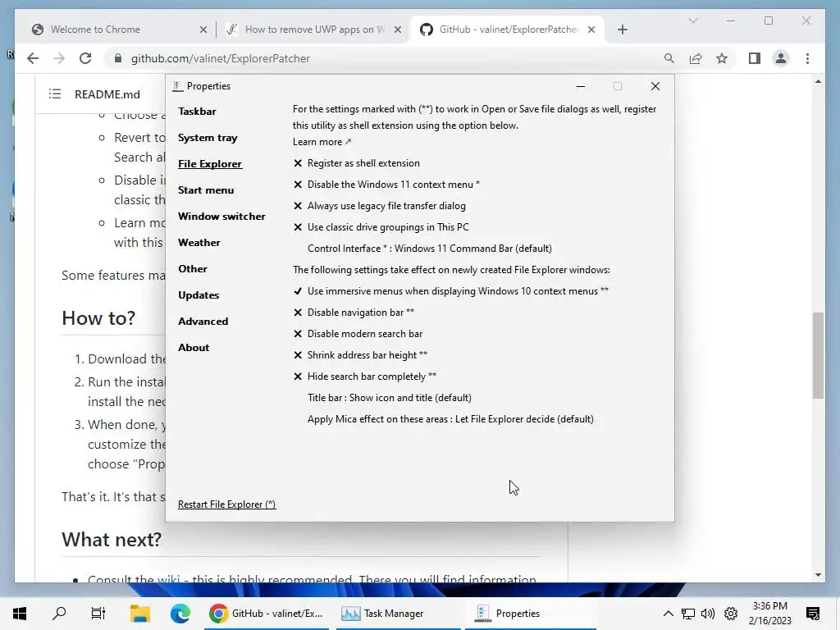Click scrollbar down arrow on GitHub page
The height and width of the screenshot is (630, 840).
click(x=818, y=575)
